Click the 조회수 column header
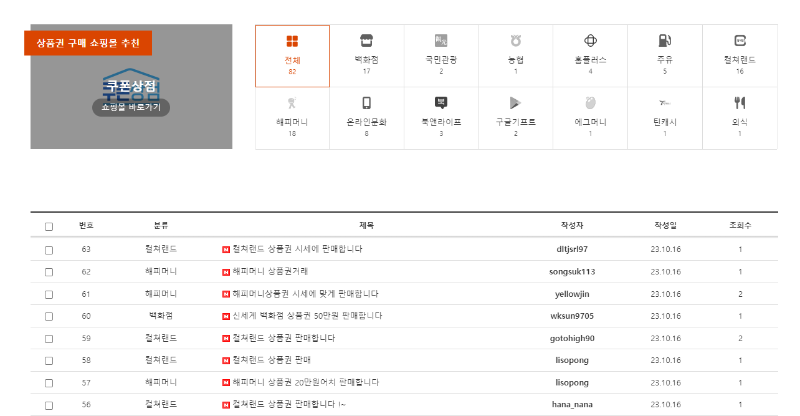 740,225
